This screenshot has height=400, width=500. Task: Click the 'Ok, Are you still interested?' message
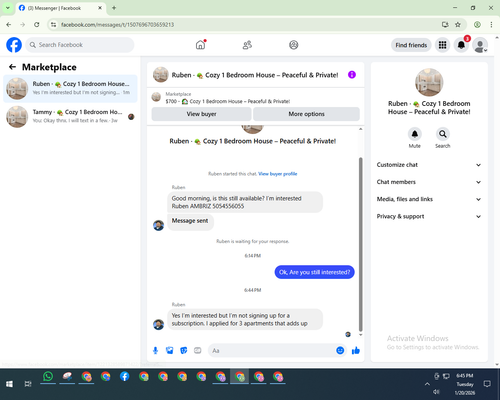click(x=314, y=272)
